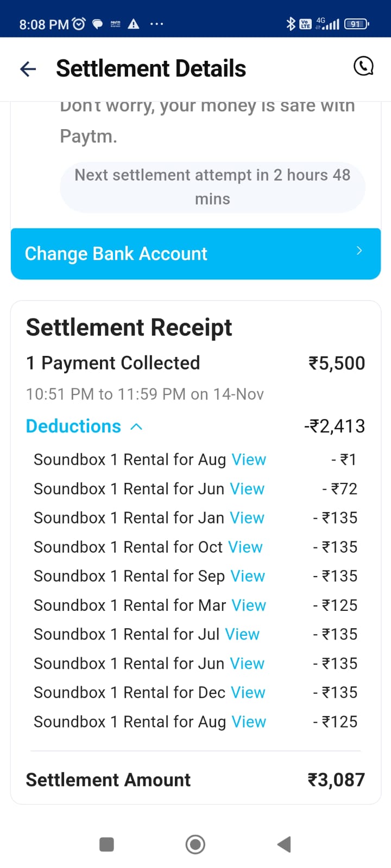Image resolution: width=391 pixels, height=868 pixels.
Task: View Soundbox rental for Sep
Action: point(248,576)
